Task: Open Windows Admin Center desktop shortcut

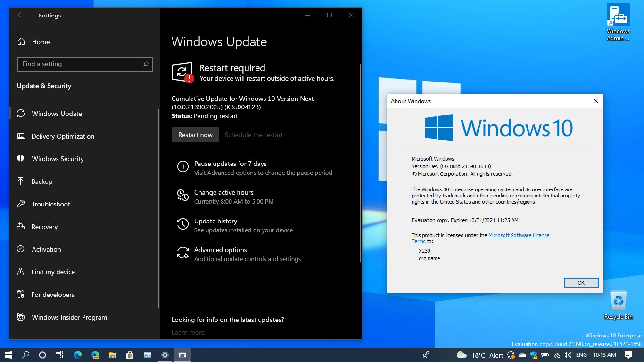Action: (618, 23)
